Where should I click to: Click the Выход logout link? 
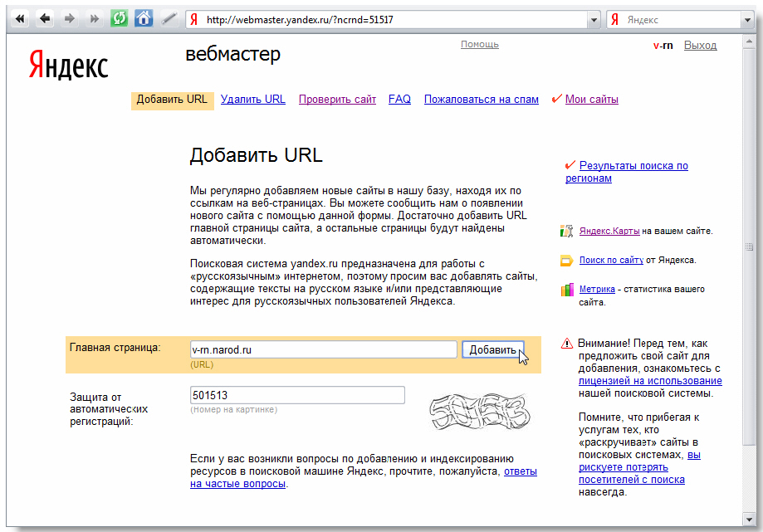(700, 46)
